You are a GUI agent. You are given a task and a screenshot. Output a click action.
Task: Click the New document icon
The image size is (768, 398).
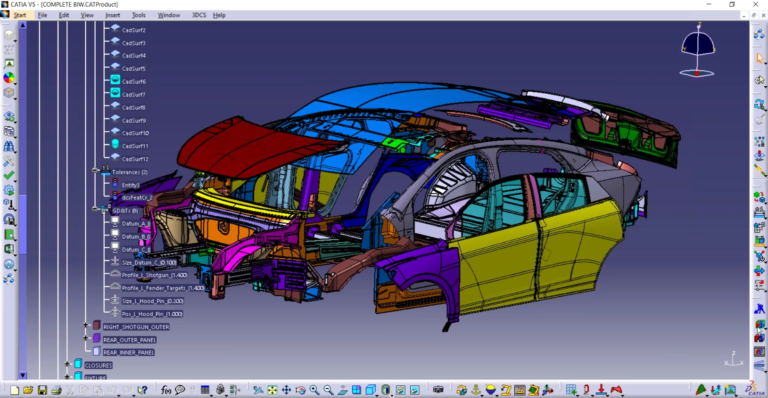(14, 390)
